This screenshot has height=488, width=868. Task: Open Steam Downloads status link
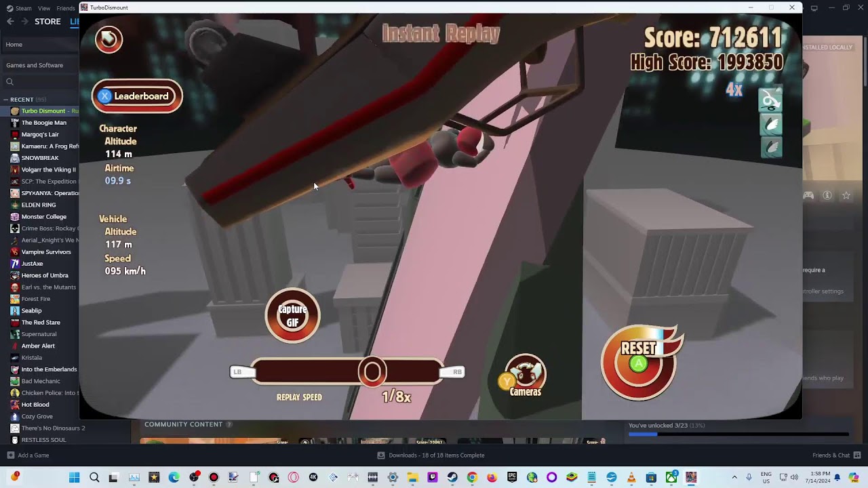click(431, 455)
